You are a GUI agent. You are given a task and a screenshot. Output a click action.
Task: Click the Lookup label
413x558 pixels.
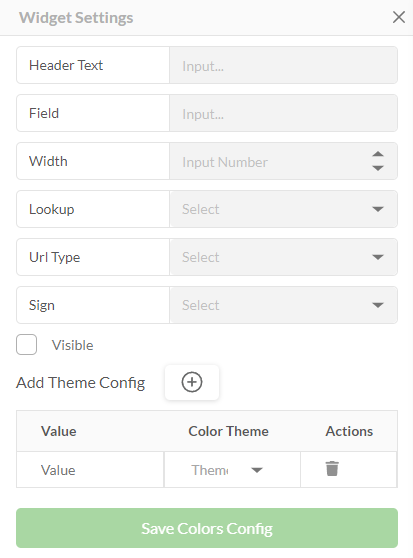click(52, 209)
